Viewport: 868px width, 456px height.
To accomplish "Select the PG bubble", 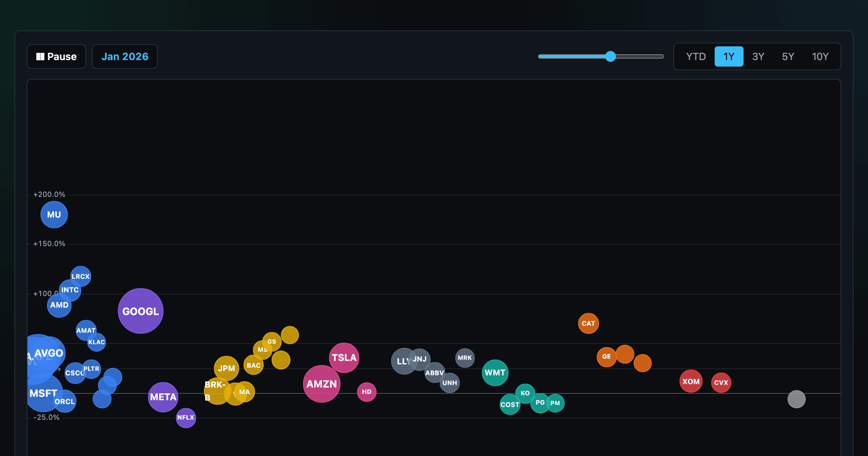I will 540,403.
